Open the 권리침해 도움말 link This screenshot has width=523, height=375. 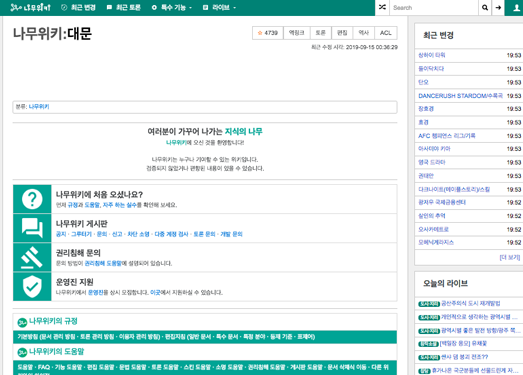(103, 263)
